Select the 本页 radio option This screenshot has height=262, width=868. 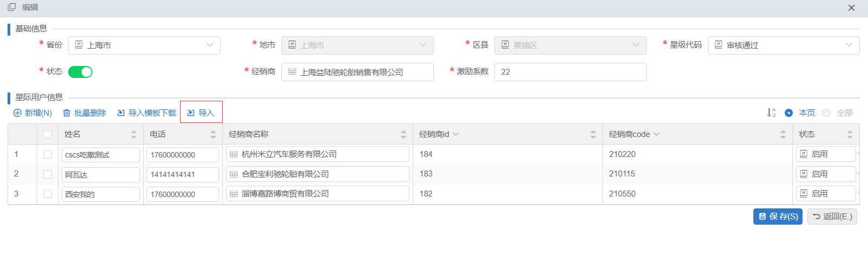point(789,113)
